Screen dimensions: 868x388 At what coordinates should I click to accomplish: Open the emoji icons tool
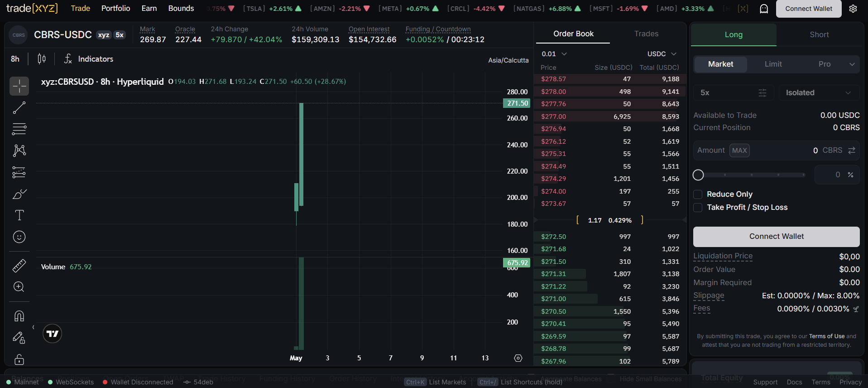click(x=19, y=237)
